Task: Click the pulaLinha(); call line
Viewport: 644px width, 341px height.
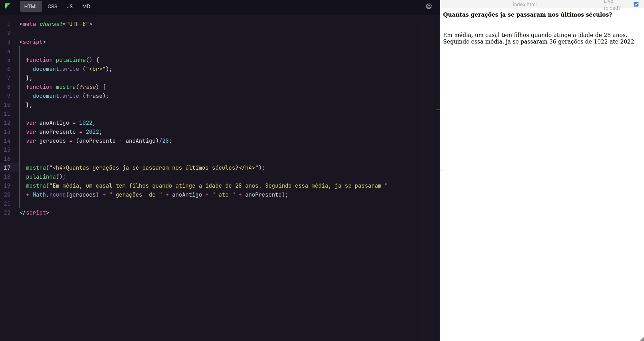Action: coord(46,177)
